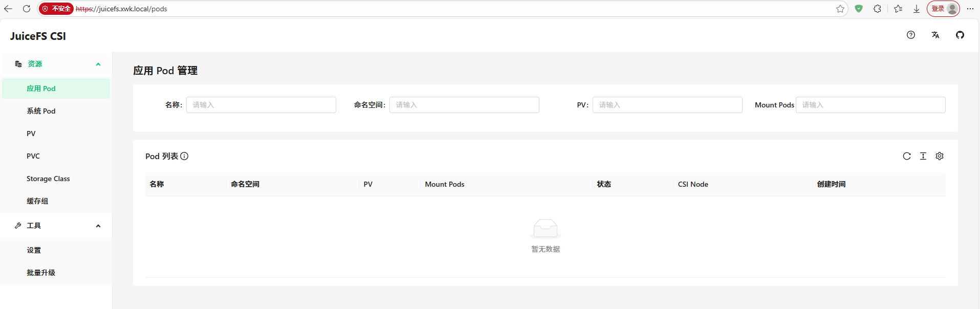This screenshot has width=980, height=309.
Task: Open 设置 under 工具
Action: [56, 250]
